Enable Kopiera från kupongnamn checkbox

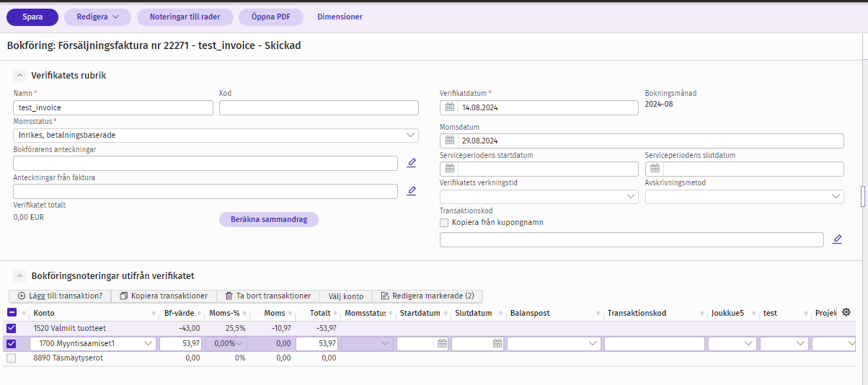[x=444, y=222]
